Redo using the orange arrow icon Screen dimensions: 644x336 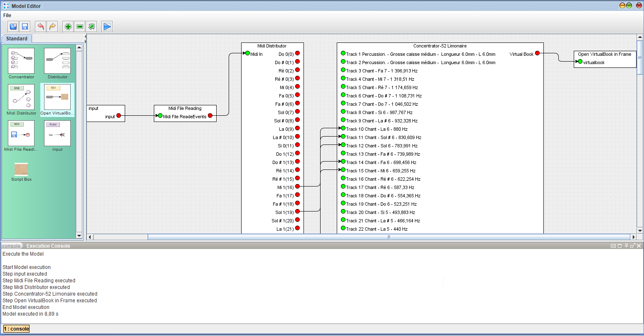coord(52,27)
